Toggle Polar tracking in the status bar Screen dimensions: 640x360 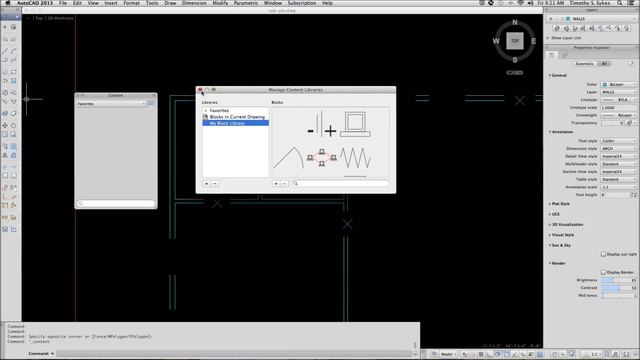point(498,354)
